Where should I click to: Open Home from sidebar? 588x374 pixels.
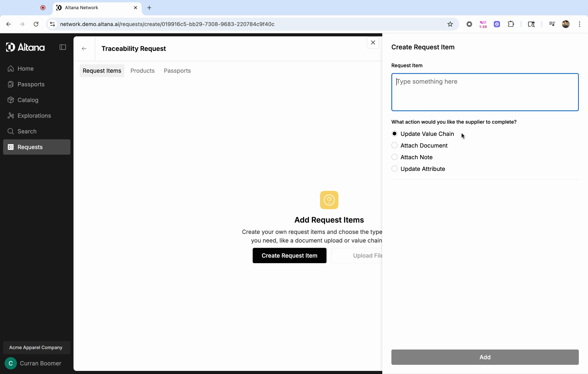[x=25, y=69]
